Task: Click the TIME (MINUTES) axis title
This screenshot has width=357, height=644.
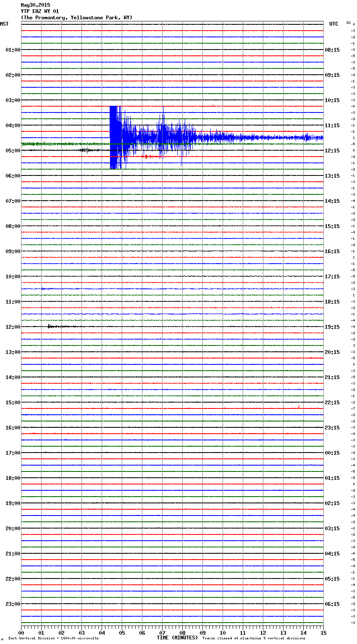Action: [x=177, y=638]
